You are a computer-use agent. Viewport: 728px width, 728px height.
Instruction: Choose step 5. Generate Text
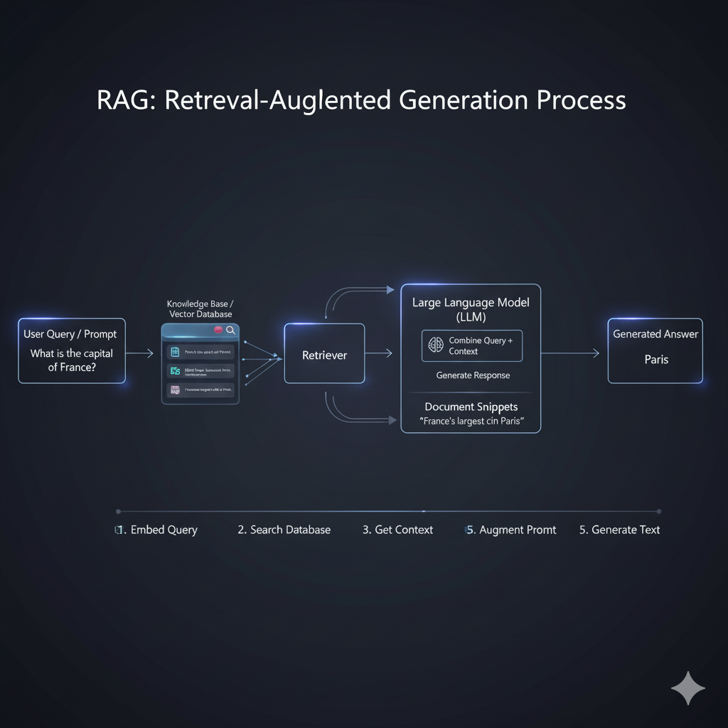click(x=619, y=530)
